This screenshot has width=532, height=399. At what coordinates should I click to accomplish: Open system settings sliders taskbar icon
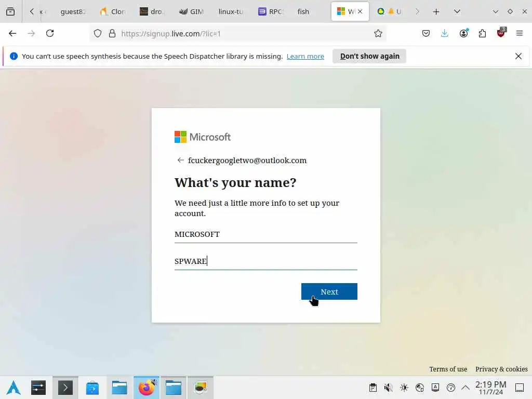[x=38, y=388]
